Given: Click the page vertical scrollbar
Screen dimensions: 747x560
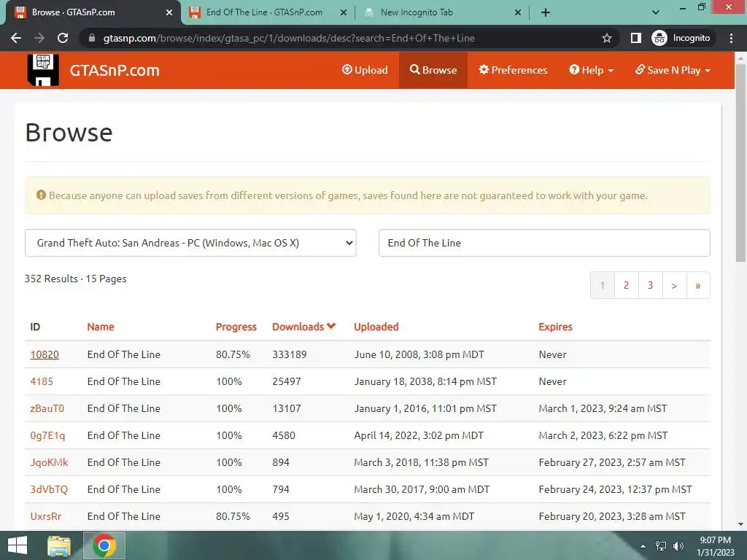Looking at the screenshot, I should click(x=741, y=162).
